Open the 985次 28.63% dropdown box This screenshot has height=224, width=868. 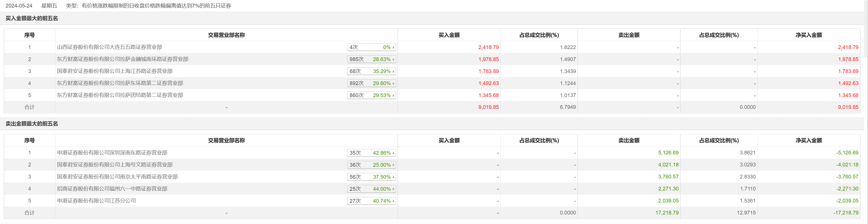click(371, 59)
